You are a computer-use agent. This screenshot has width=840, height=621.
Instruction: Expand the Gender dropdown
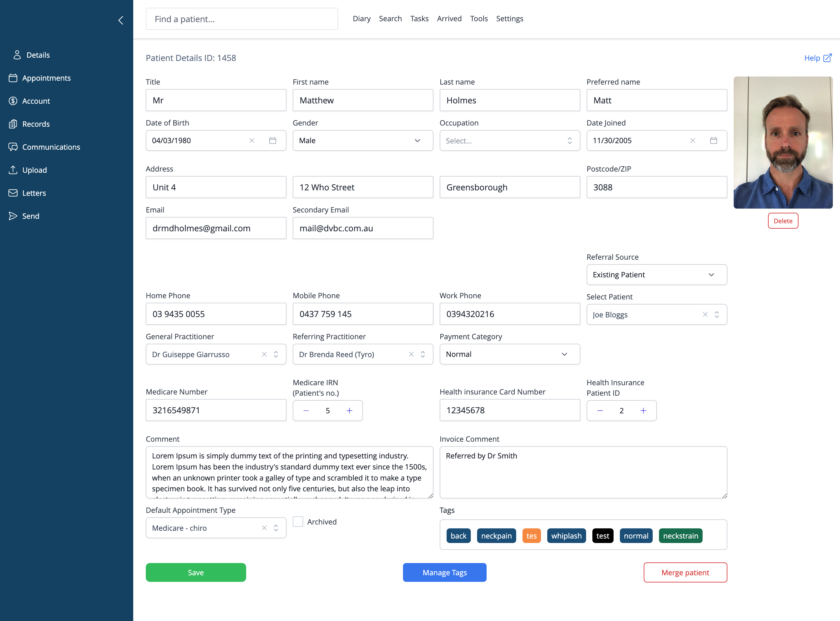click(363, 140)
